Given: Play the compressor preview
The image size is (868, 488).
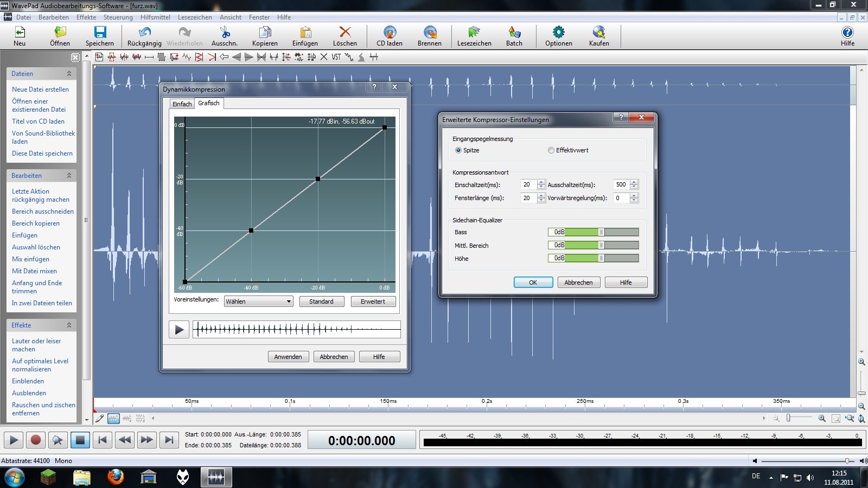Looking at the screenshot, I should [179, 330].
